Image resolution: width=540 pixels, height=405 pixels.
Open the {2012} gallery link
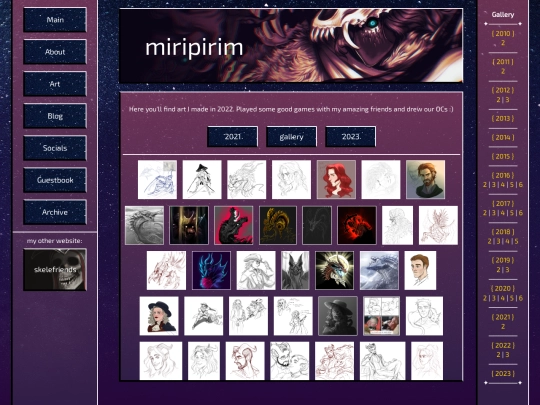pyautogui.click(x=503, y=90)
